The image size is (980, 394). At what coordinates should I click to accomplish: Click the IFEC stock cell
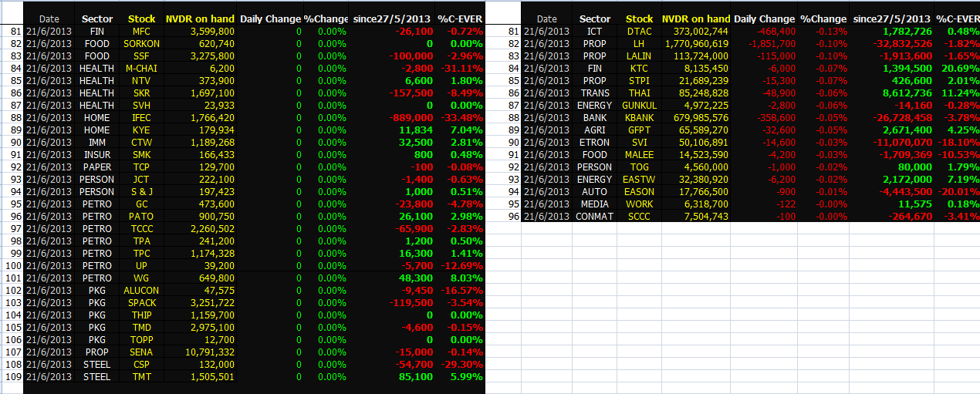pos(141,118)
